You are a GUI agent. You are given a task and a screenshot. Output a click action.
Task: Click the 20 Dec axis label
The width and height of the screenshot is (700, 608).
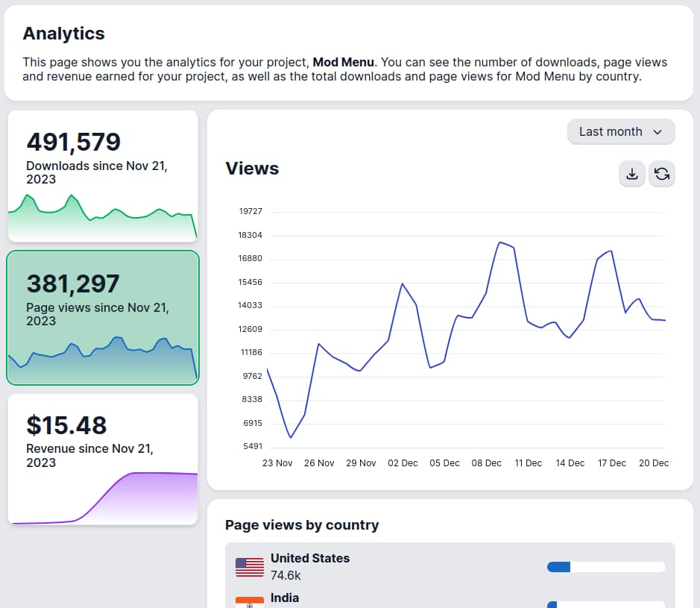tap(654, 463)
